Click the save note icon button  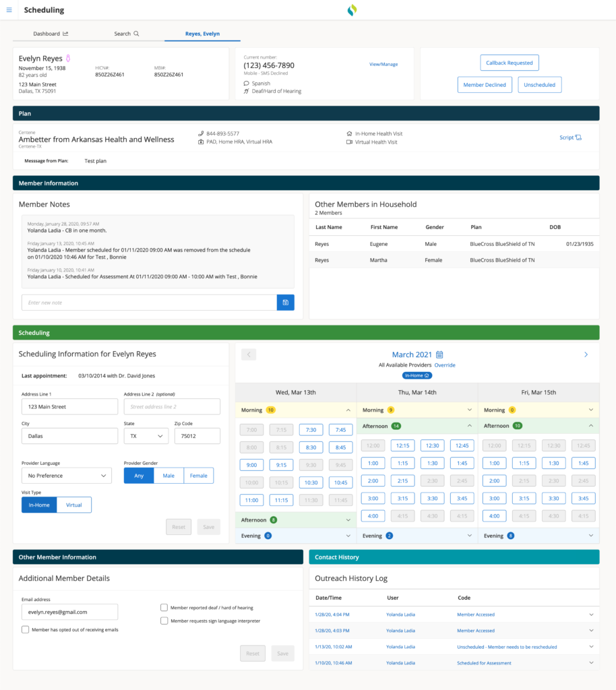coord(285,303)
